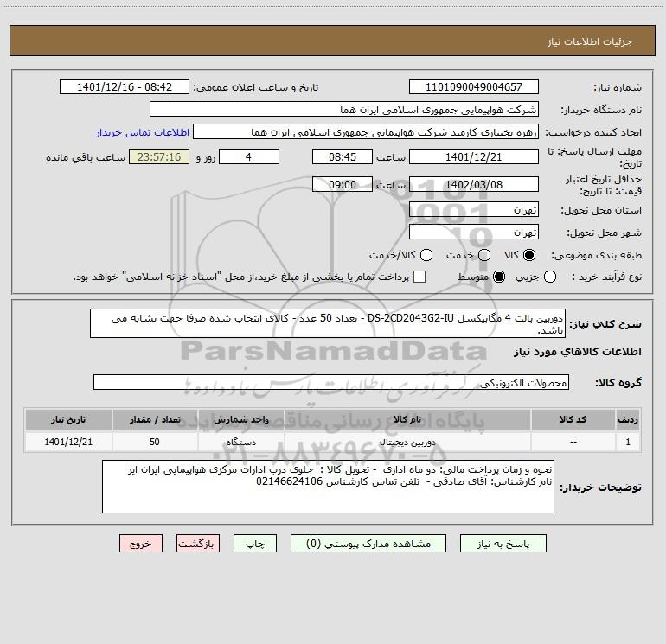Select the خدمت radio button

[x=483, y=256]
